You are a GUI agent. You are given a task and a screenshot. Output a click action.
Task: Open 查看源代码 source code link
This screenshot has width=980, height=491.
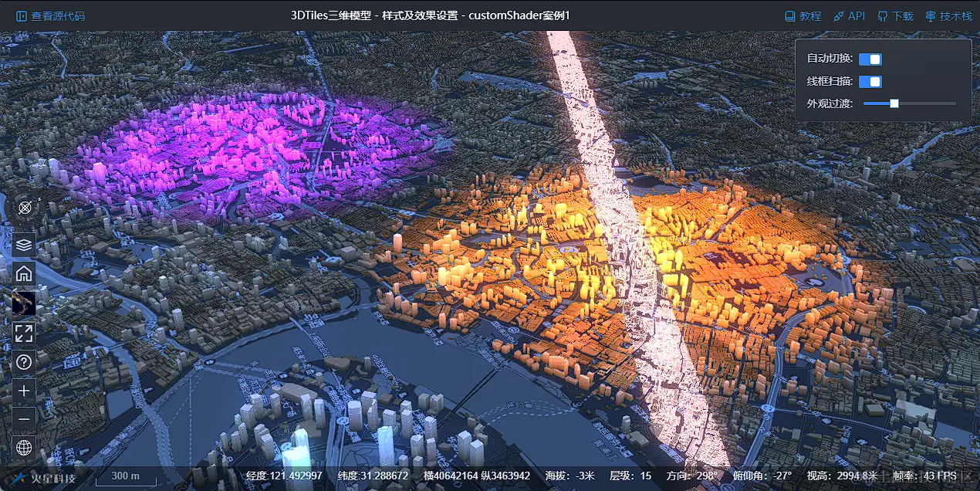51,15
